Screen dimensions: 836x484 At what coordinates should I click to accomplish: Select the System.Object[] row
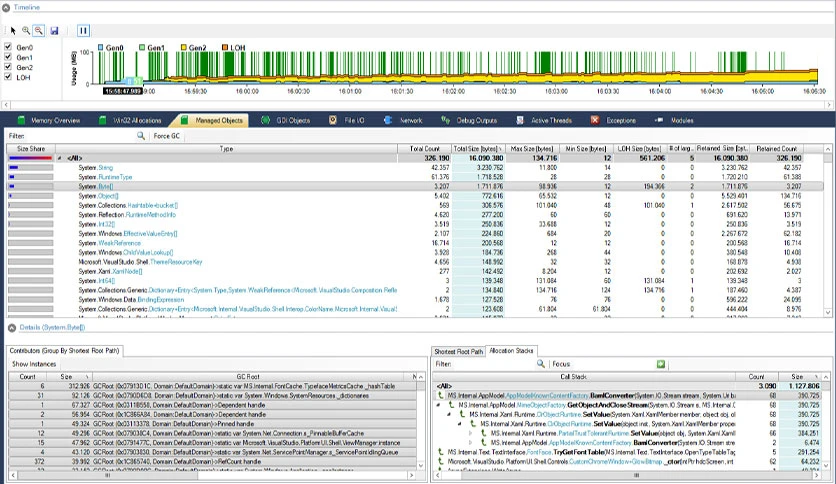click(x=414, y=196)
